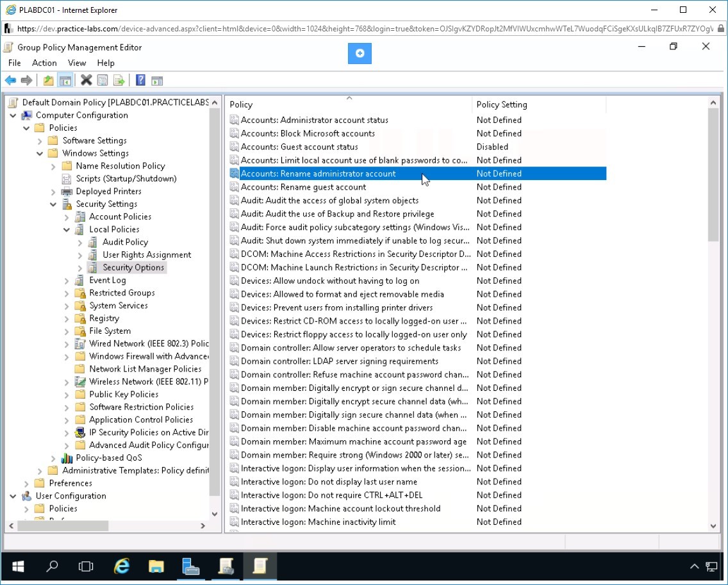The height and width of the screenshot is (585, 728).
Task: Click Computer Configuration node icon
Action: pyautogui.click(x=27, y=115)
